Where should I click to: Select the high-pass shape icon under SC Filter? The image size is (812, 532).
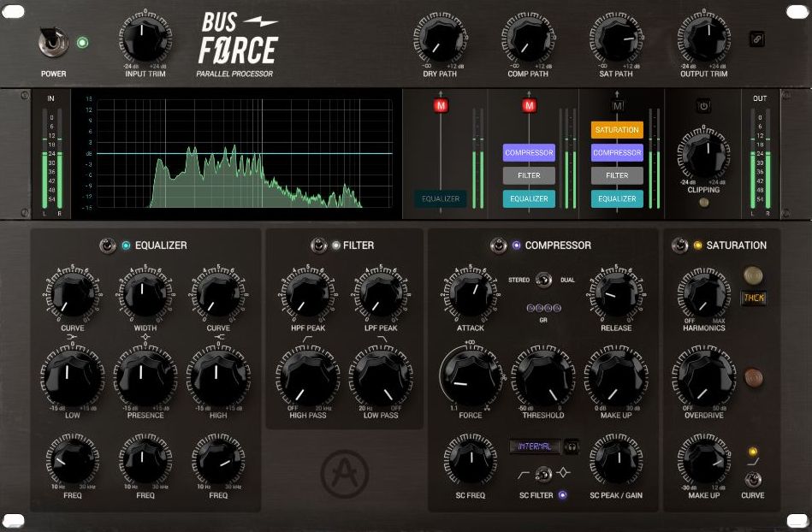pyautogui.click(x=523, y=473)
